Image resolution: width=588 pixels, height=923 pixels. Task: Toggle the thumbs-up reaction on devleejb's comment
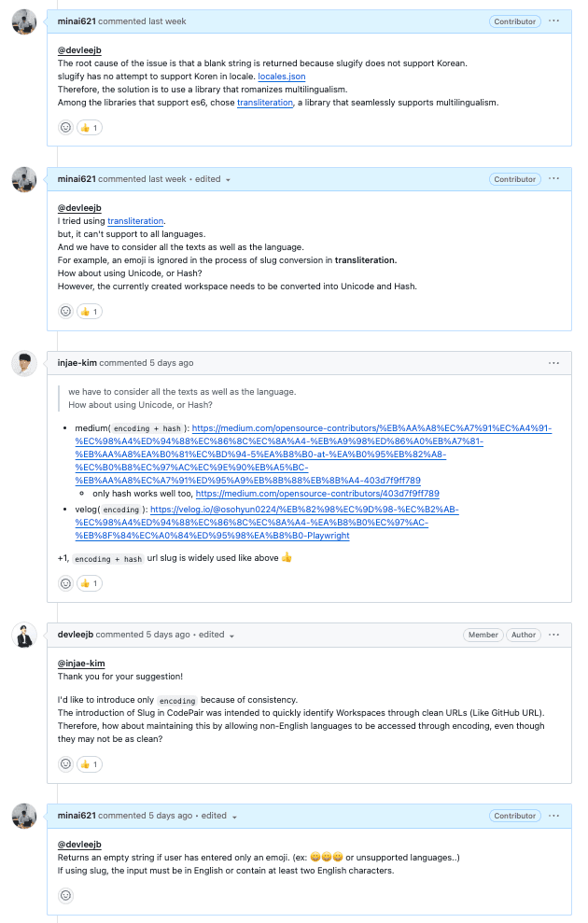click(x=90, y=763)
